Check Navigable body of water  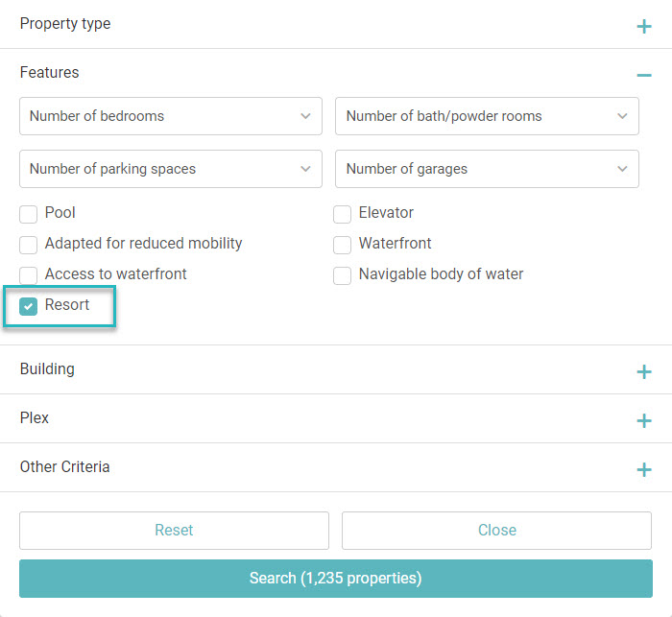tap(342, 275)
